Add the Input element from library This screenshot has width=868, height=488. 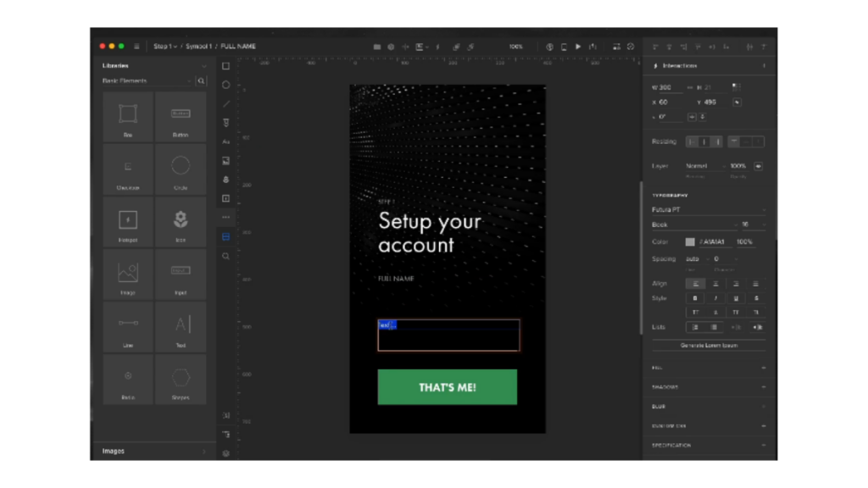181,274
